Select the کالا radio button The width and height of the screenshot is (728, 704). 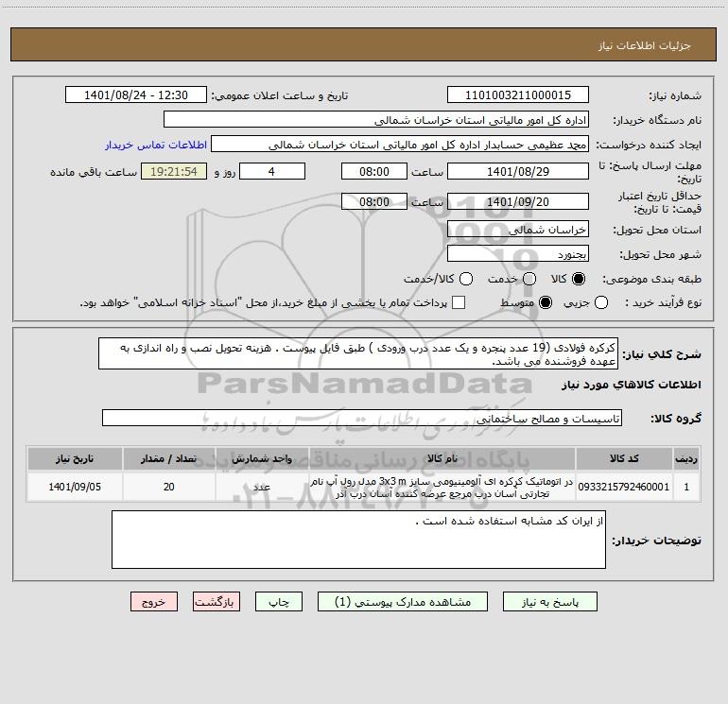[579, 279]
